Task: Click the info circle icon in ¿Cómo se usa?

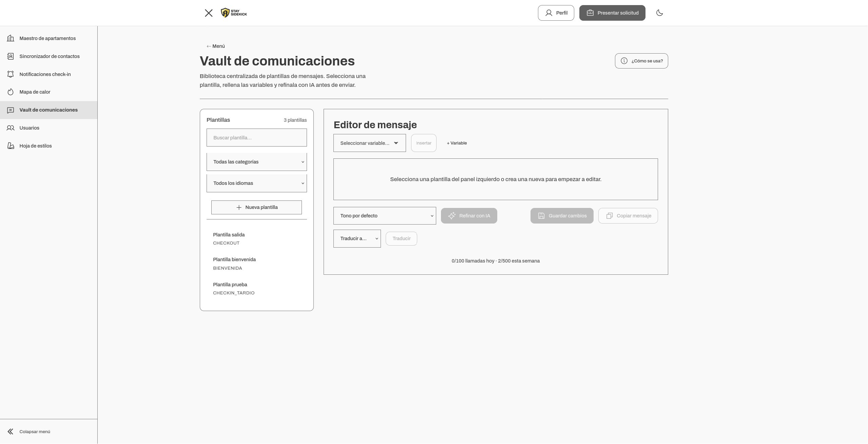Action: 624,61
